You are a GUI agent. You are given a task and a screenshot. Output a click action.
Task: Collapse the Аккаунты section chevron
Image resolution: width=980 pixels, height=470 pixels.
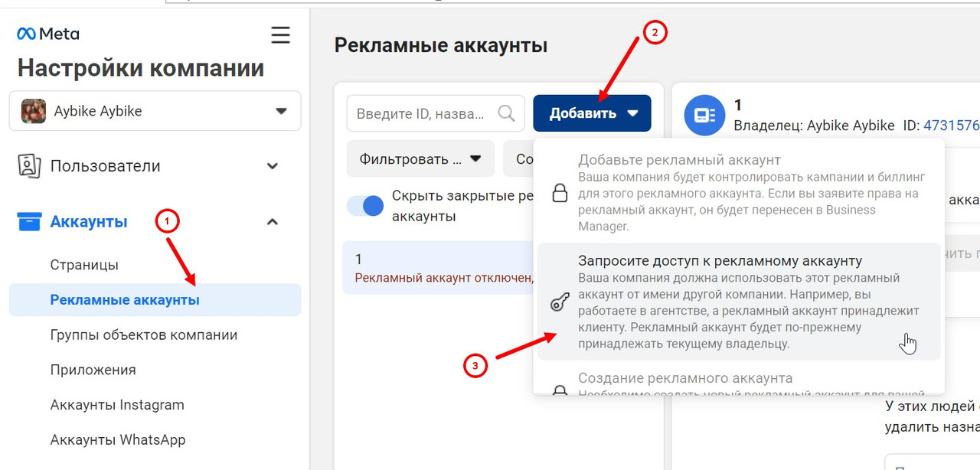pyautogui.click(x=272, y=222)
